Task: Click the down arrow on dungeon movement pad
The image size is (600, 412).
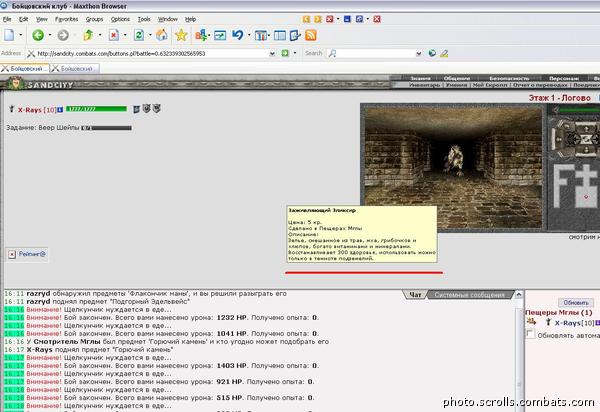Action: click(585, 150)
